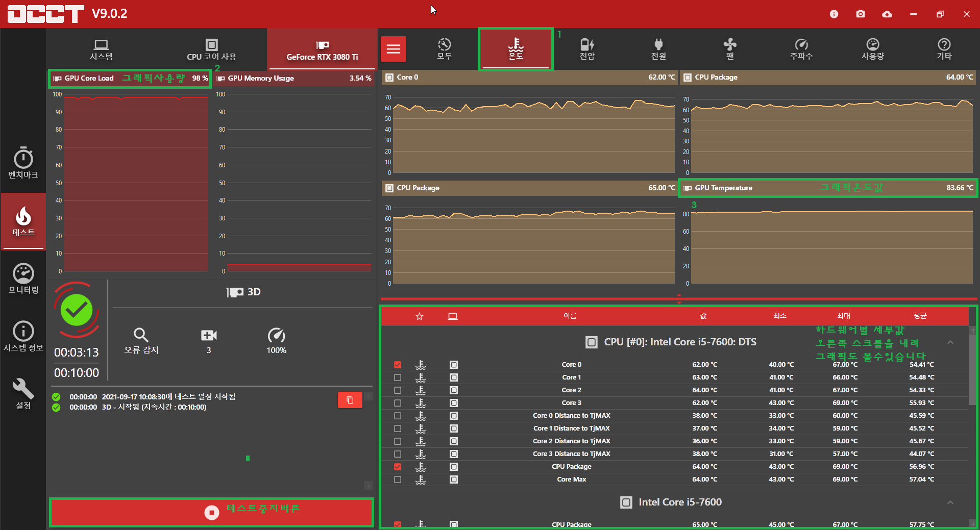Click the chip icon in CPU Package row
980x530 pixels.
(454, 467)
